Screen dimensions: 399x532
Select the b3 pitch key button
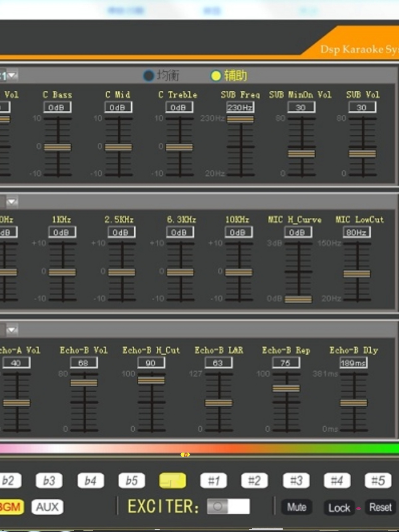tap(49, 480)
